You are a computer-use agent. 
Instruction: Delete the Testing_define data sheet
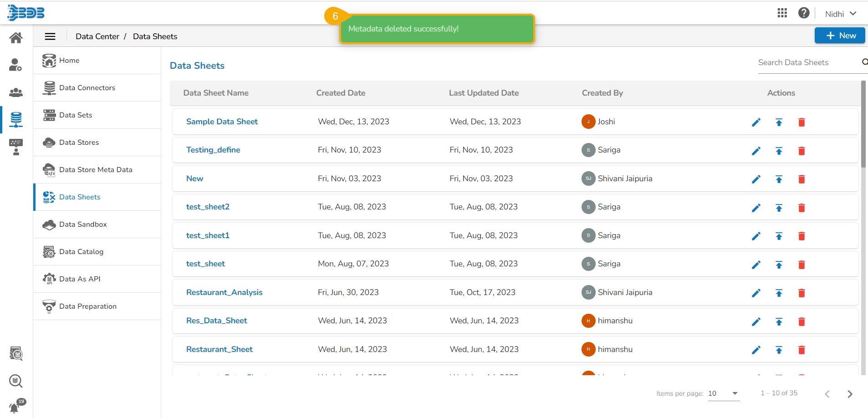pos(802,151)
